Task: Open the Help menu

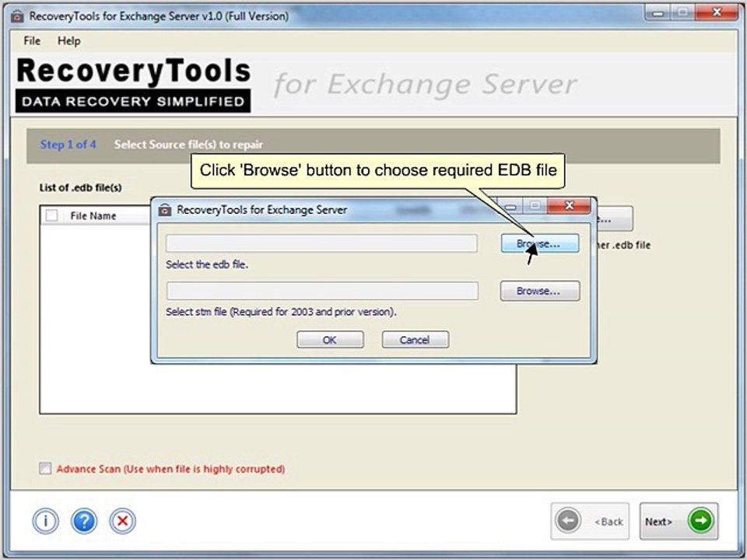Action: point(69,41)
